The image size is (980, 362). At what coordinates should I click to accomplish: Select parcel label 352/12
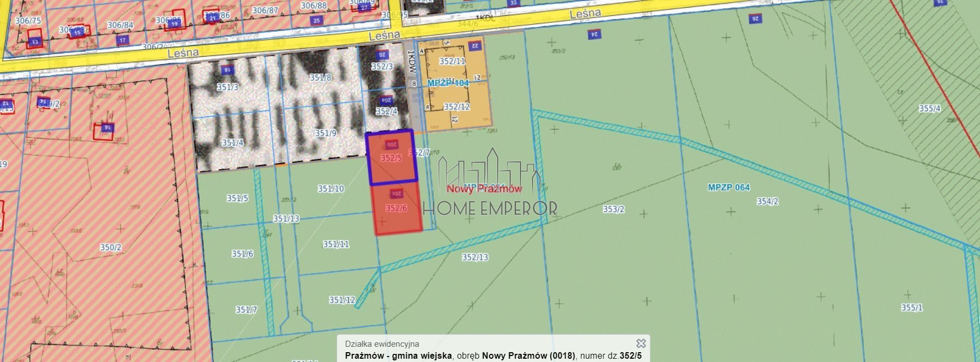(x=457, y=107)
